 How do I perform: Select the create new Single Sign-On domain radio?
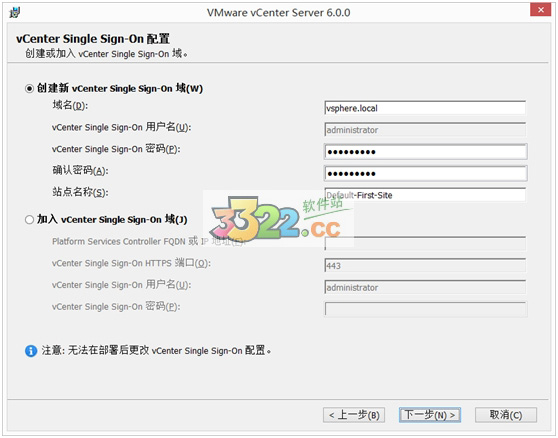[29, 88]
